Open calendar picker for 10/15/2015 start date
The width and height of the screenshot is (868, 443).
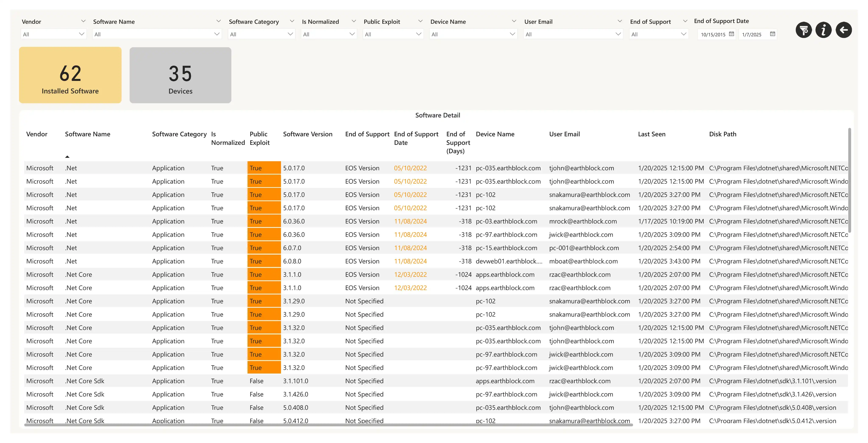[731, 34]
